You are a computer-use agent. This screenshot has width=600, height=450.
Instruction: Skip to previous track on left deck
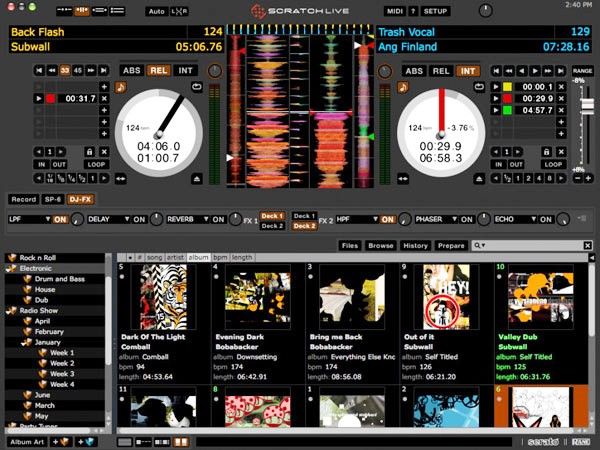[39, 70]
